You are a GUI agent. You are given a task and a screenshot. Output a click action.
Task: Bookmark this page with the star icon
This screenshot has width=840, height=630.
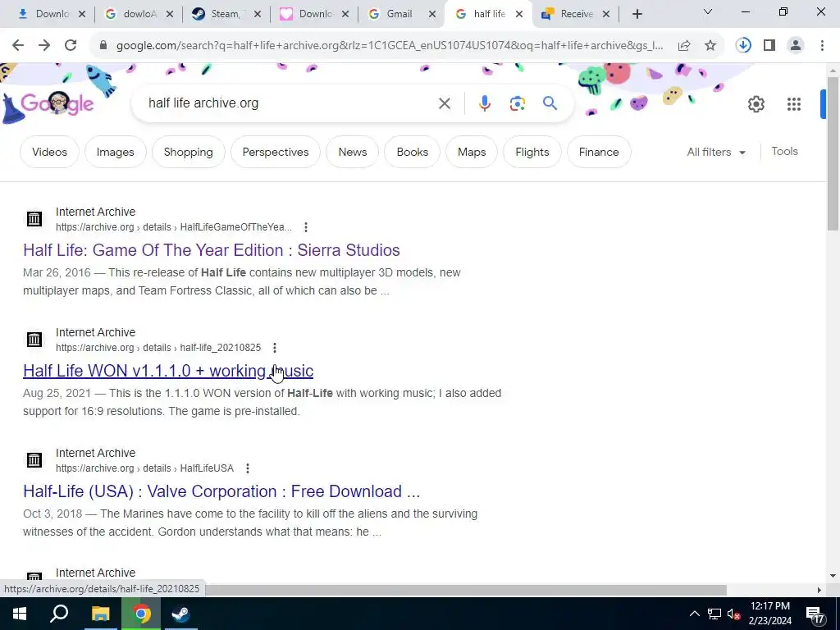tap(710, 46)
